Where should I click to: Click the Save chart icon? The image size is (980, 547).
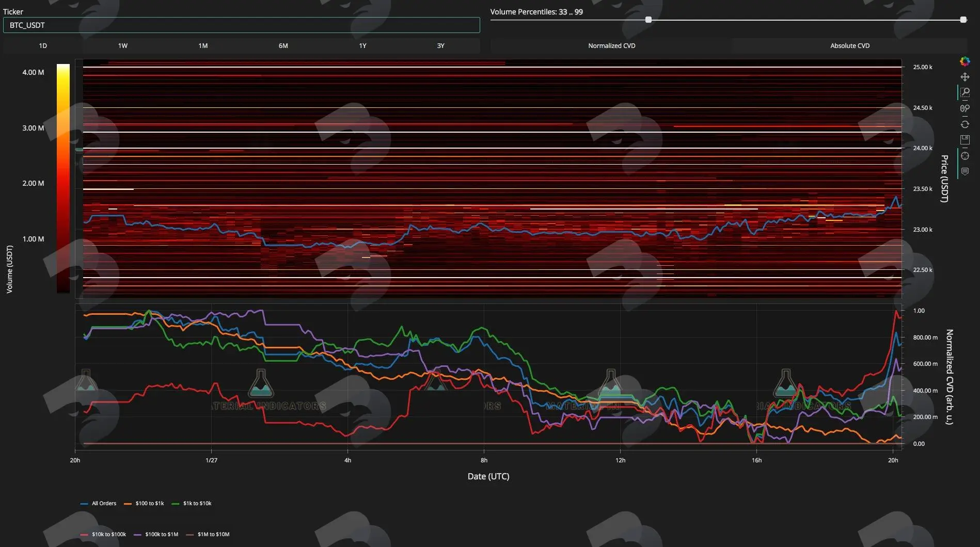coord(965,140)
